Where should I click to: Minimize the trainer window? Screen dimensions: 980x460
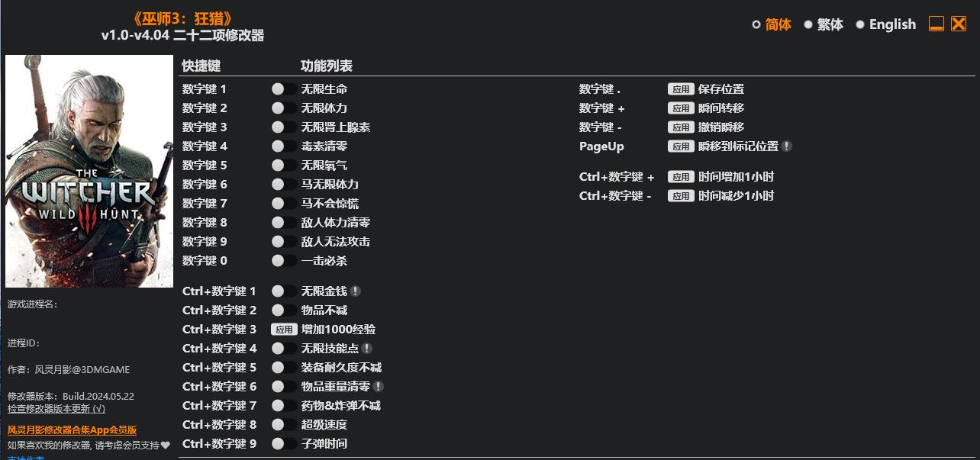click(936, 24)
